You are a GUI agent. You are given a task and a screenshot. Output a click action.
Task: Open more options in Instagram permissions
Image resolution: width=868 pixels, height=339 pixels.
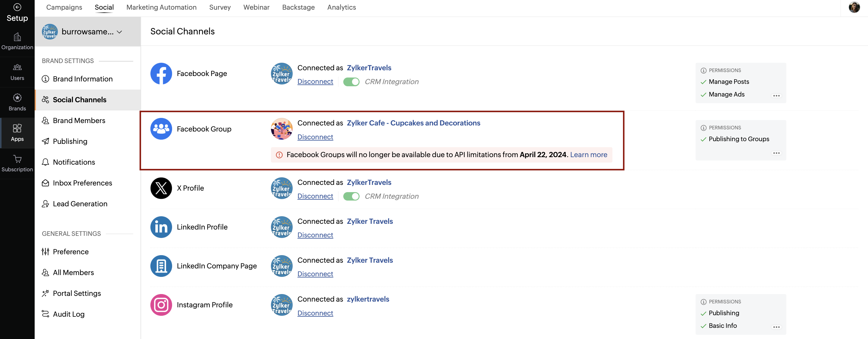[x=776, y=327]
